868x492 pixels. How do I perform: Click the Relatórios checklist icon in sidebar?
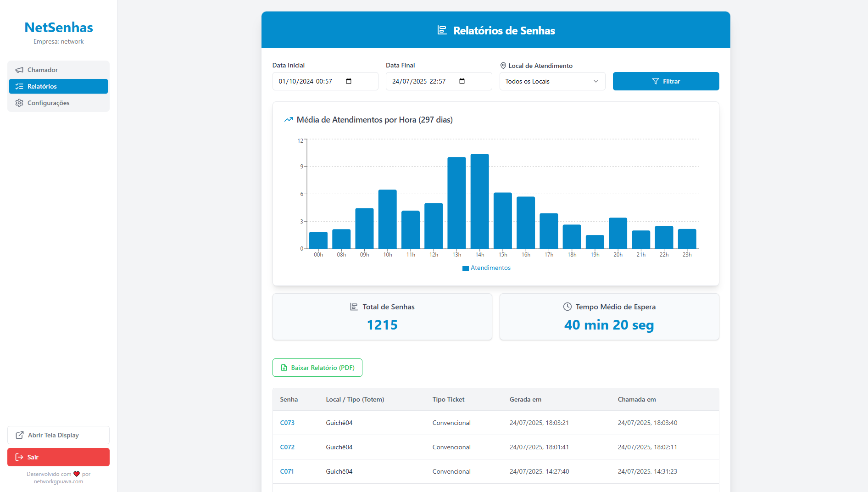19,86
